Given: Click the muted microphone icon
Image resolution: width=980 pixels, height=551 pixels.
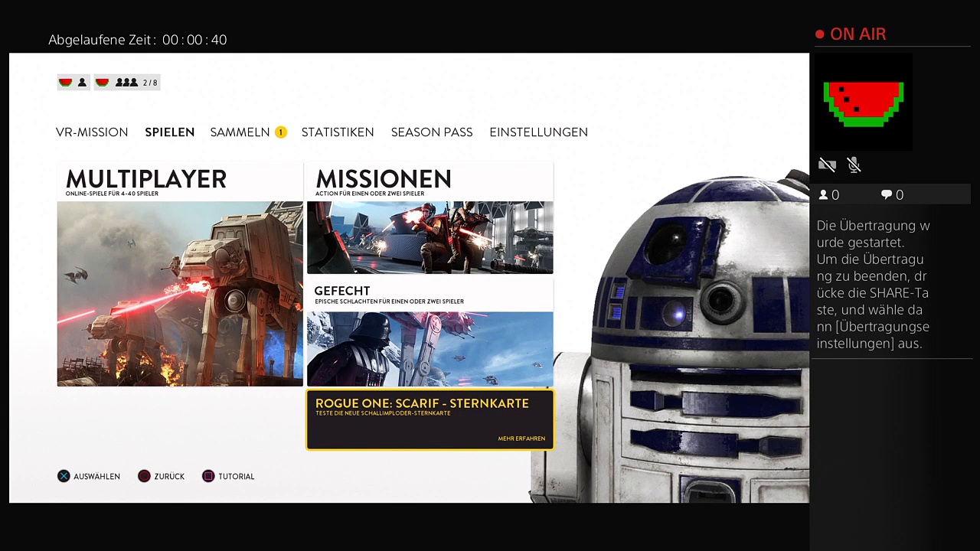Looking at the screenshot, I should 854,165.
